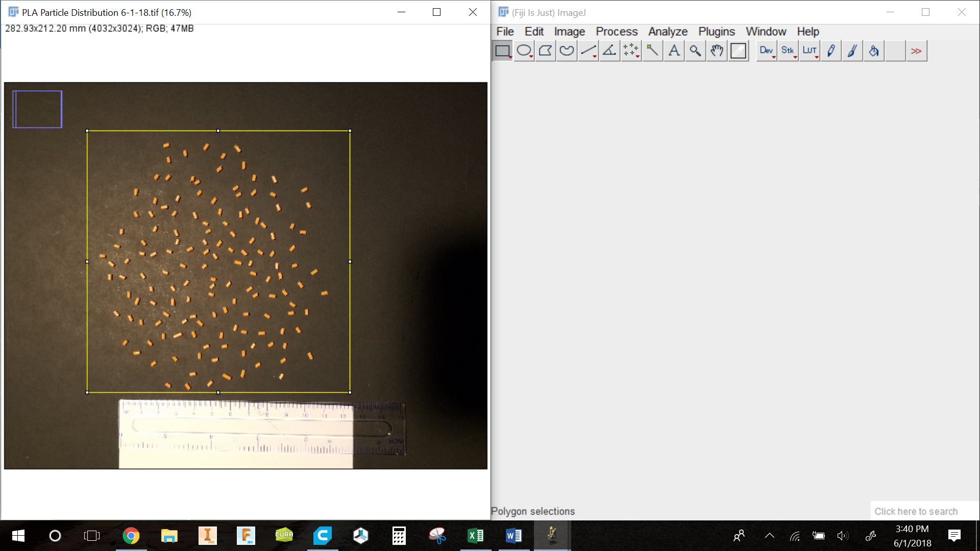Select the Angle tool

coord(609,51)
